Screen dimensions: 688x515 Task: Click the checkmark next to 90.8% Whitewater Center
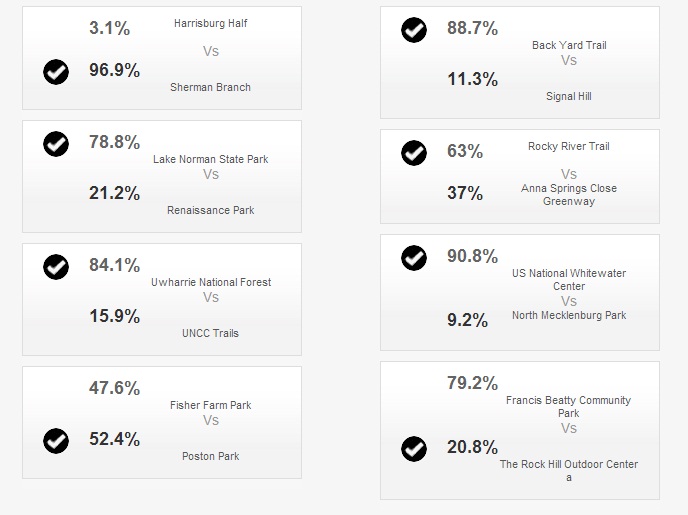click(x=414, y=258)
